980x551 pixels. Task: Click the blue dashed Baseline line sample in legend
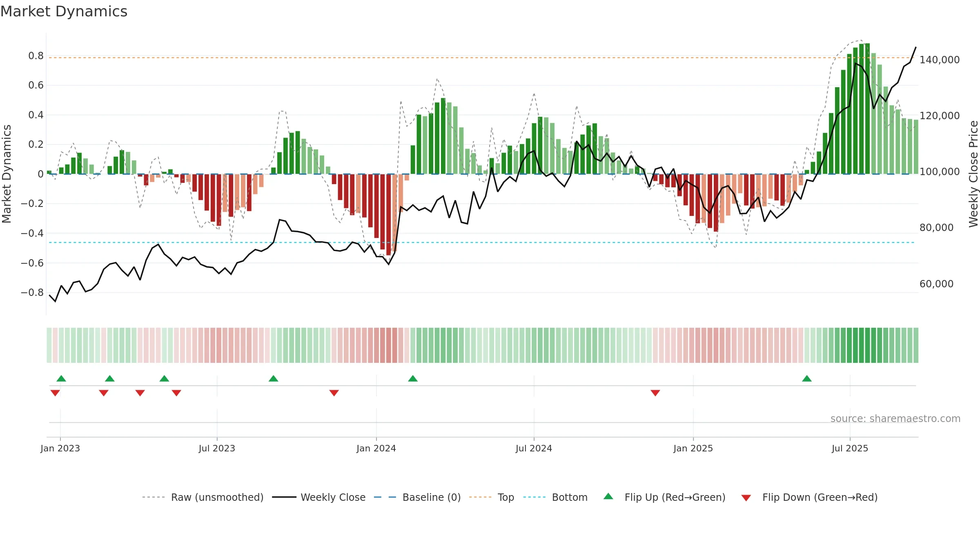click(385, 497)
